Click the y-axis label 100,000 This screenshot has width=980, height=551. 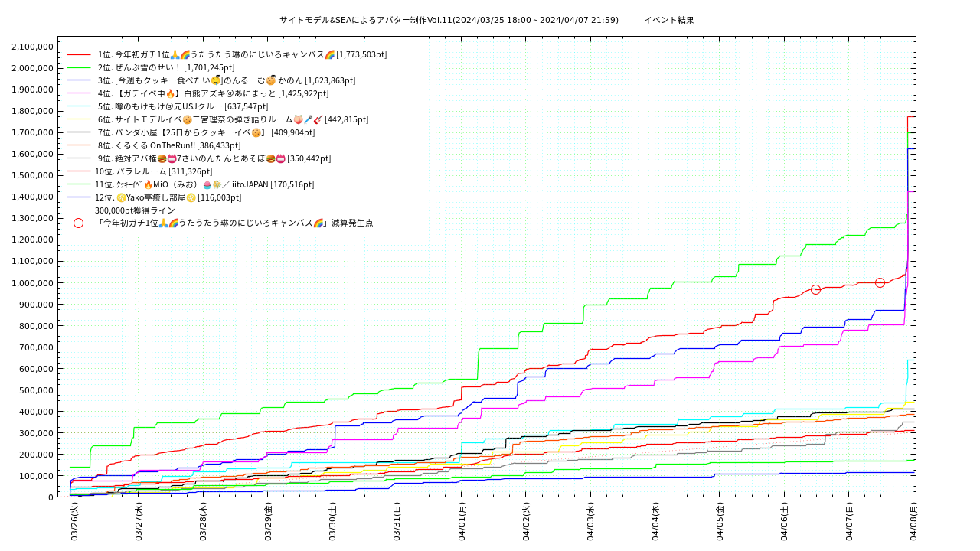tap(38, 476)
